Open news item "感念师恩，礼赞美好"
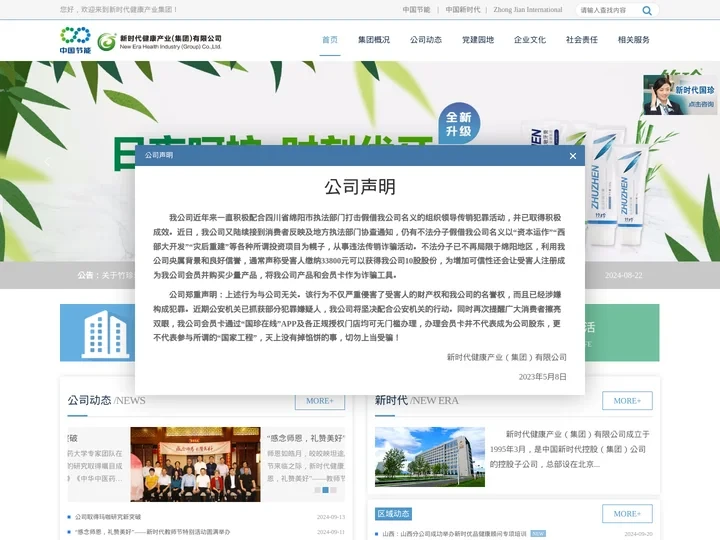 click(152, 532)
